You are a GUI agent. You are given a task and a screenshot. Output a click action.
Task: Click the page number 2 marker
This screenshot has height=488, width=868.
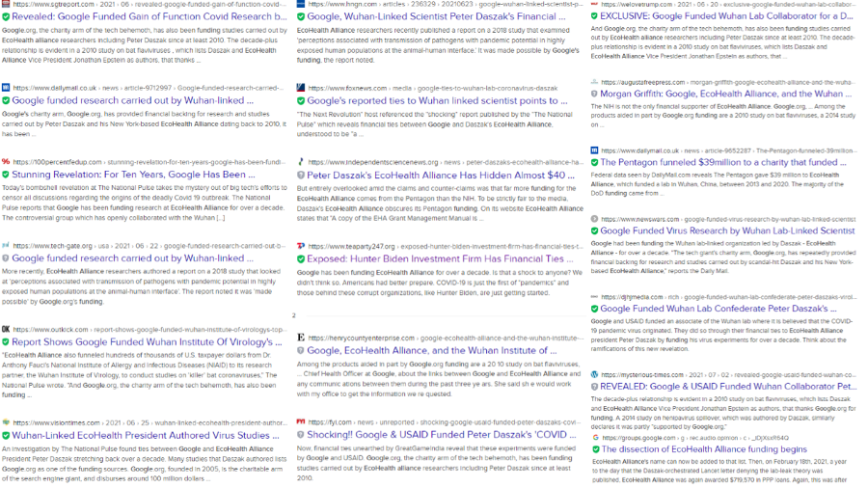[294, 315]
